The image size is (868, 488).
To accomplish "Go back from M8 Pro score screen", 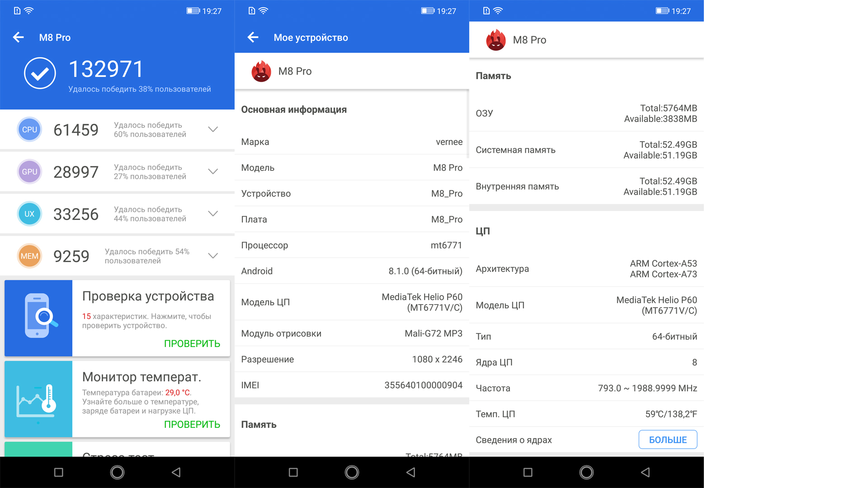I will click(x=19, y=38).
